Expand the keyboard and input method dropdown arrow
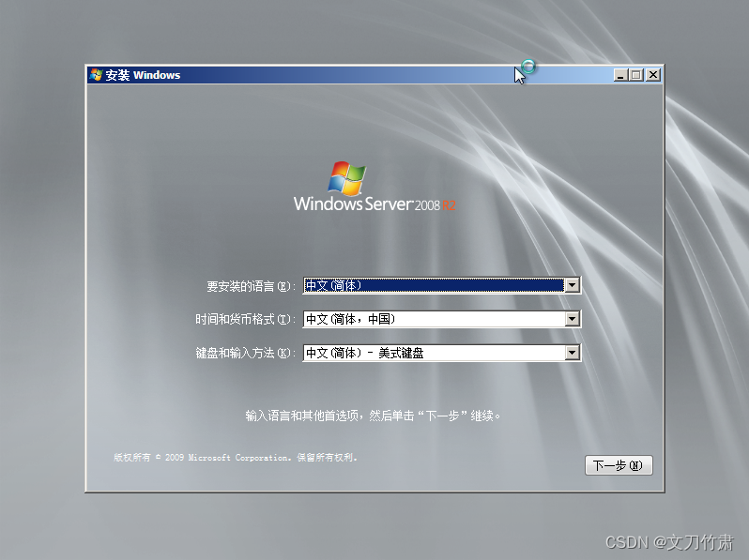This screenshot has height=560, width=749. [572, 353]
